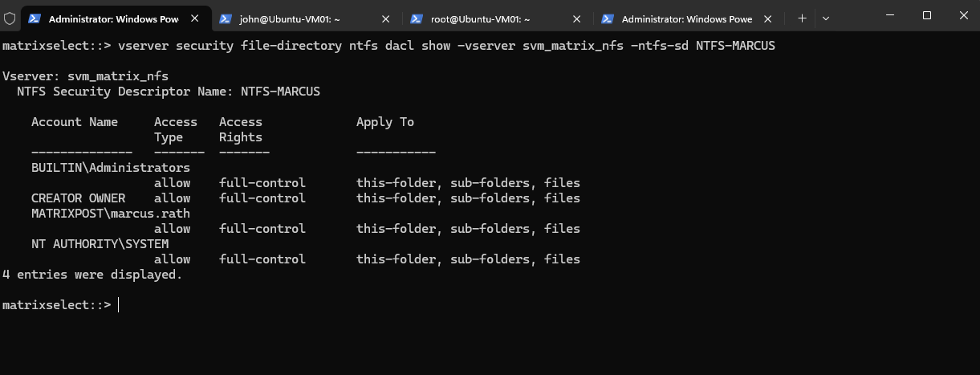The height and width of the screenshot is (375, 980).
Task: Close the root@Ubuntu-VM01 tab
Action: [x=576, y=18]
